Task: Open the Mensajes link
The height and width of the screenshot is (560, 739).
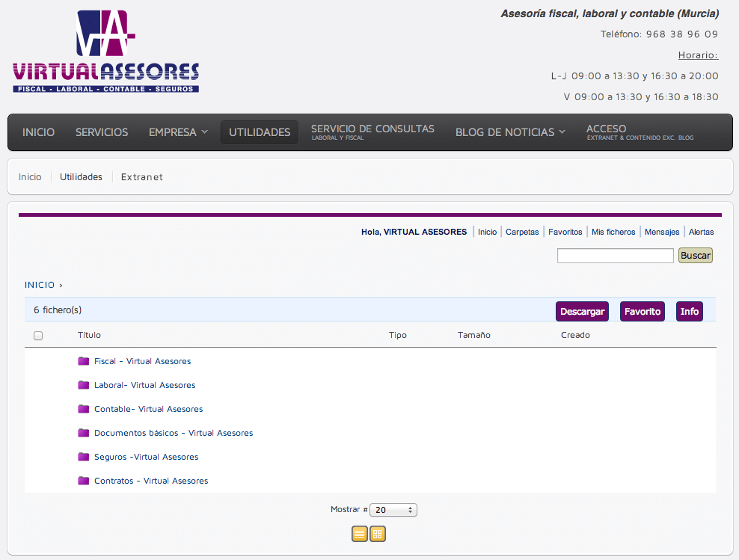Action: coord(662,232)
